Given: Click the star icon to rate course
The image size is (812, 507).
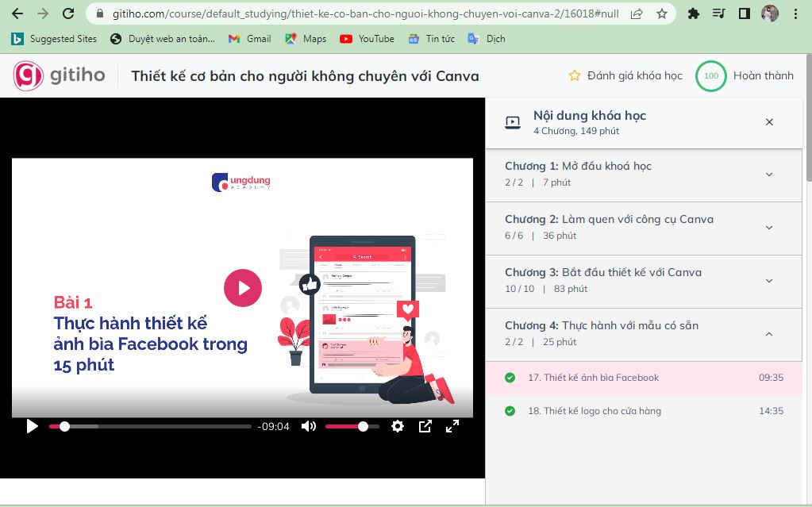Looking at the screenshot, I should [575, 75].
